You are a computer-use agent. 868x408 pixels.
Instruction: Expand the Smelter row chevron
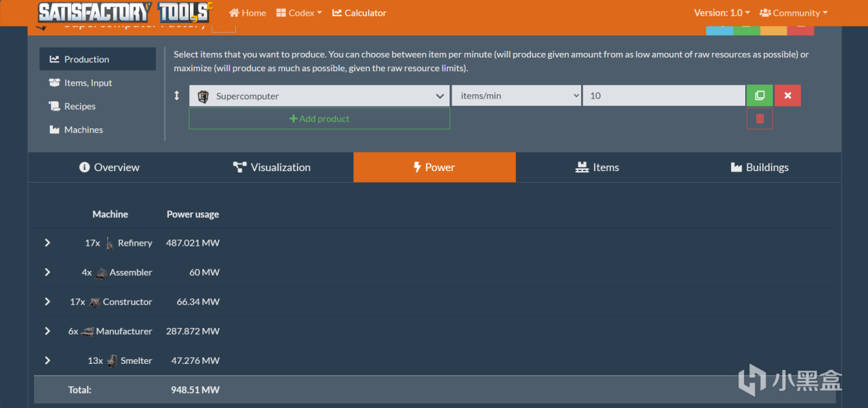coord(47,360)
